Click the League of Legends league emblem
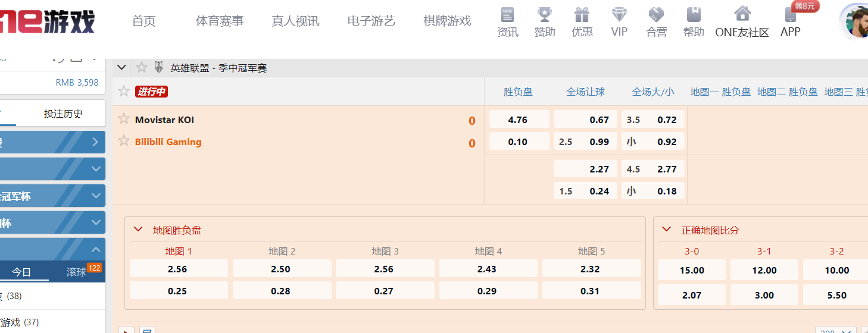The height and width of the screenshot is (333, 868). (x=158, y=67)
